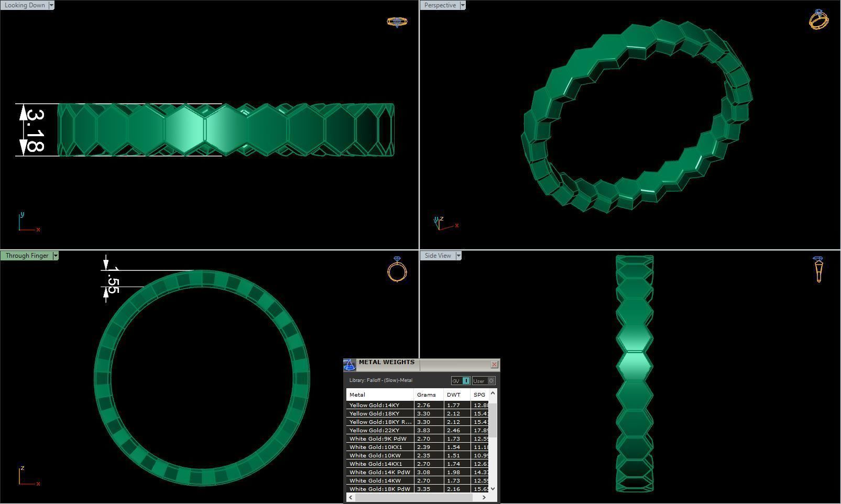
Task: Open the Looking Down viewport dropdown arrow
Action: (51, 5)
